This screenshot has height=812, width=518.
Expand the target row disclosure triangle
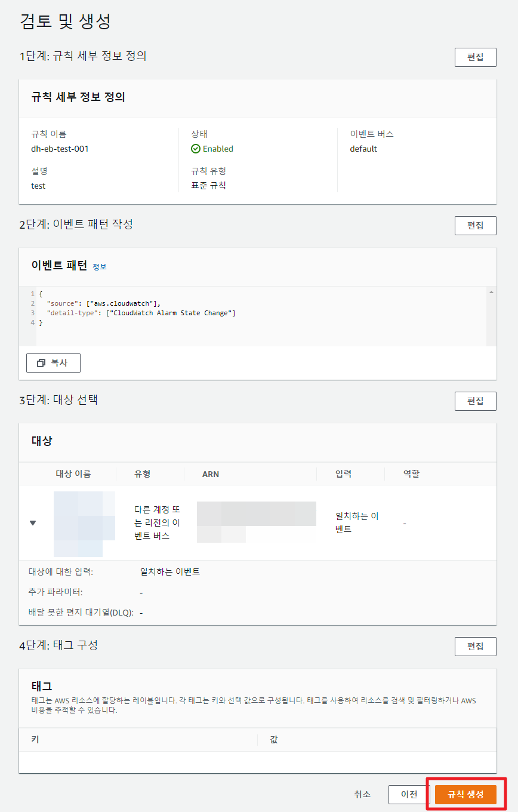(33, 523)
